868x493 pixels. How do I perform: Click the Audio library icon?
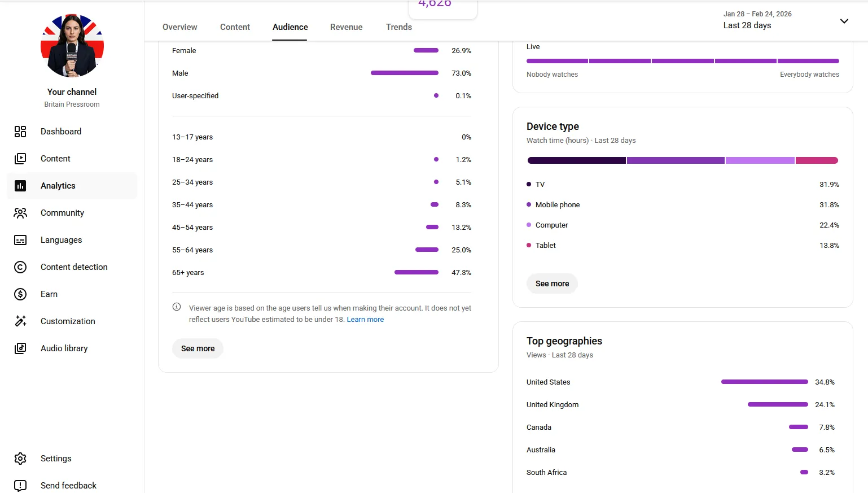pyautogui.click(x=20, y=348)
